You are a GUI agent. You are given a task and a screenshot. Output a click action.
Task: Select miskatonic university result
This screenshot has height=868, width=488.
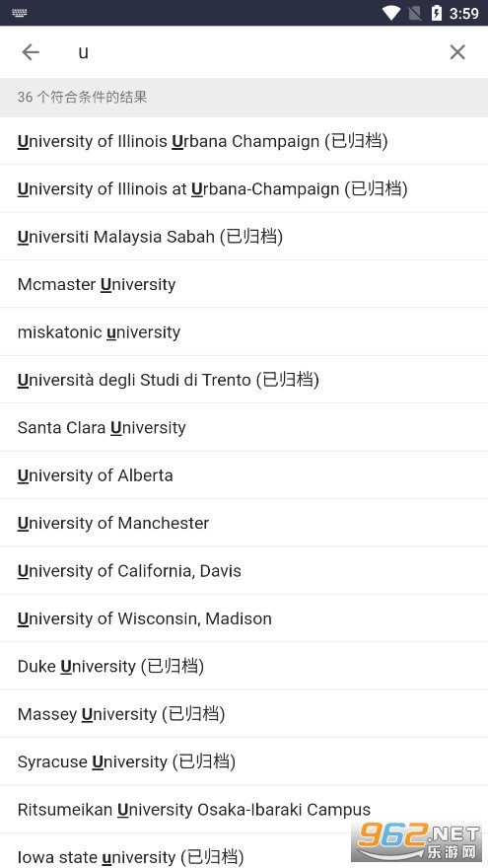244,332
